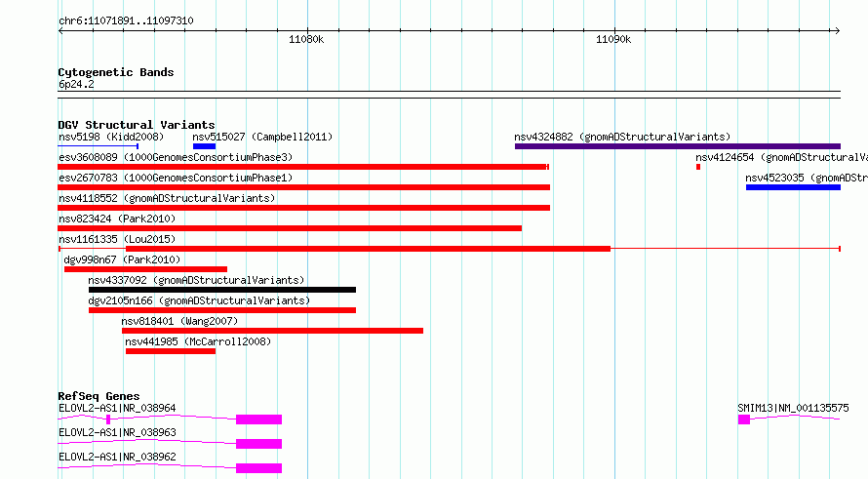Click the esv2670783 (1000GenomesConsortiumPhase1) label
This screenshot has width=868, height=479.
coord(176,178)
